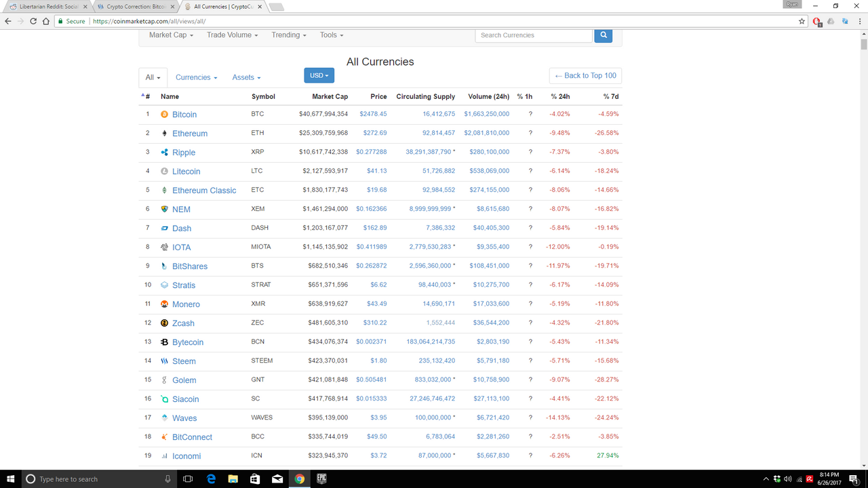
Task: Click the Stratis logo icon
Action: (164, 285)
